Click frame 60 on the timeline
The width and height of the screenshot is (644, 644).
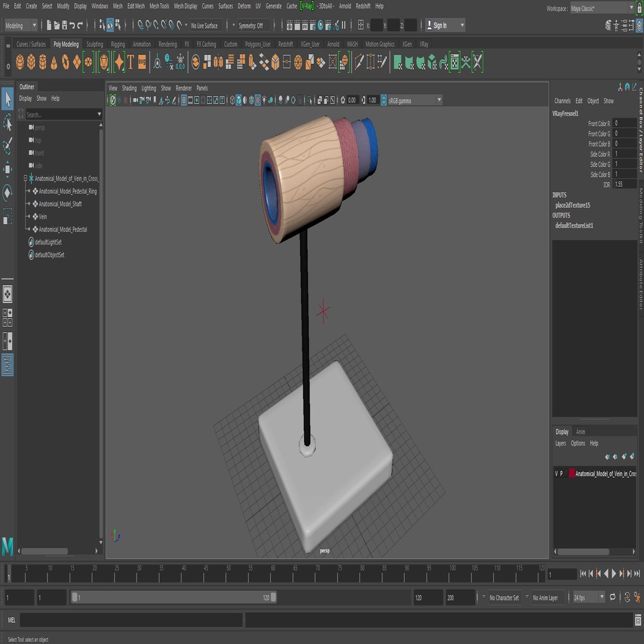coord(273,574)
